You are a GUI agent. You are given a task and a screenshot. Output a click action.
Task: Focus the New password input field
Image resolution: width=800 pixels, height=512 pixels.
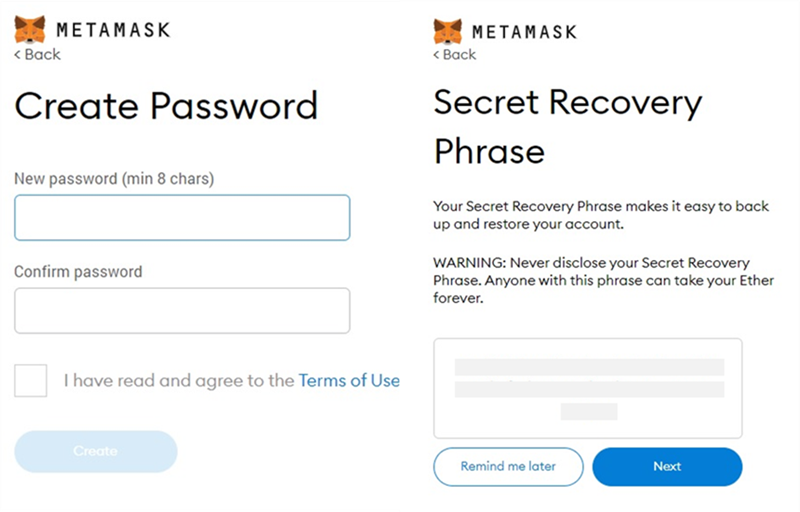[x=182, y=218]
